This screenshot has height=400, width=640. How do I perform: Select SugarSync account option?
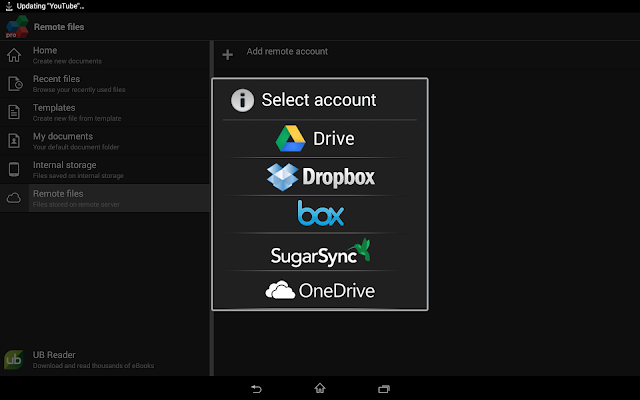319,253
